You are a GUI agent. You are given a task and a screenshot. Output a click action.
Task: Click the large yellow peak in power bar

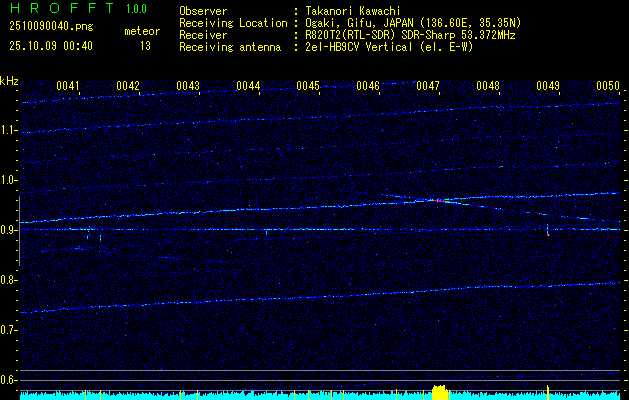(438, 391)
